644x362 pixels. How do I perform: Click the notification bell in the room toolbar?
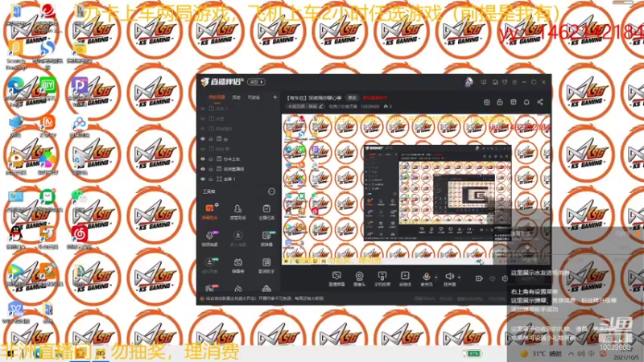(x=526, y=102)
